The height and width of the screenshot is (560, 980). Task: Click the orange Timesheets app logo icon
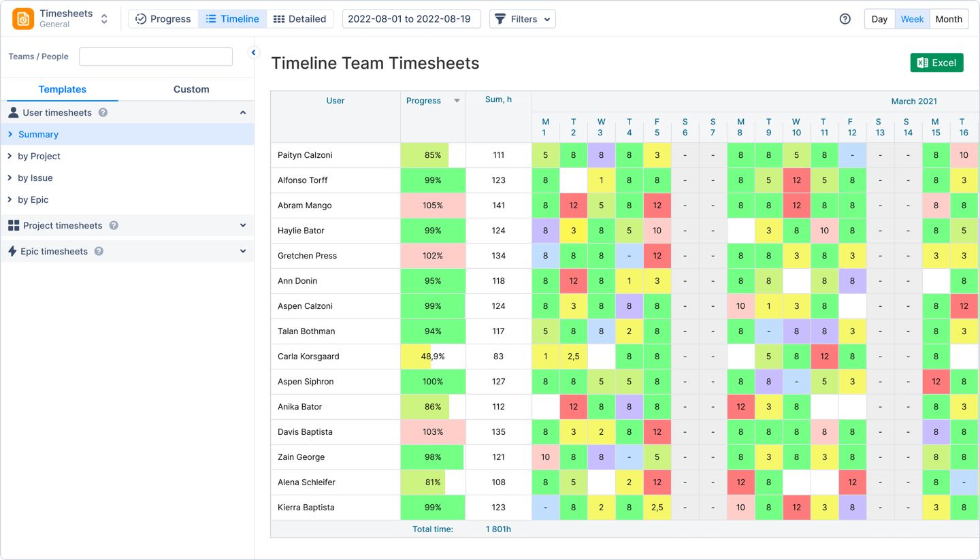23,19
